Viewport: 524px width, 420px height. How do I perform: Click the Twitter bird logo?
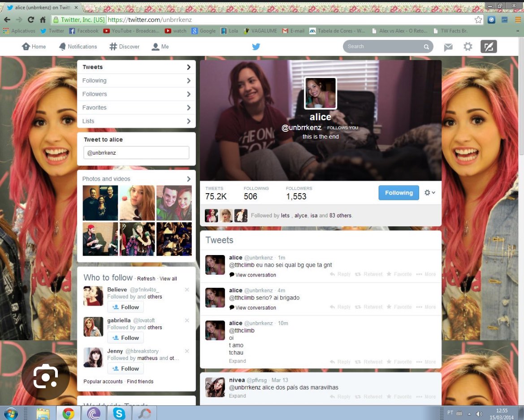tap(256, 46)
